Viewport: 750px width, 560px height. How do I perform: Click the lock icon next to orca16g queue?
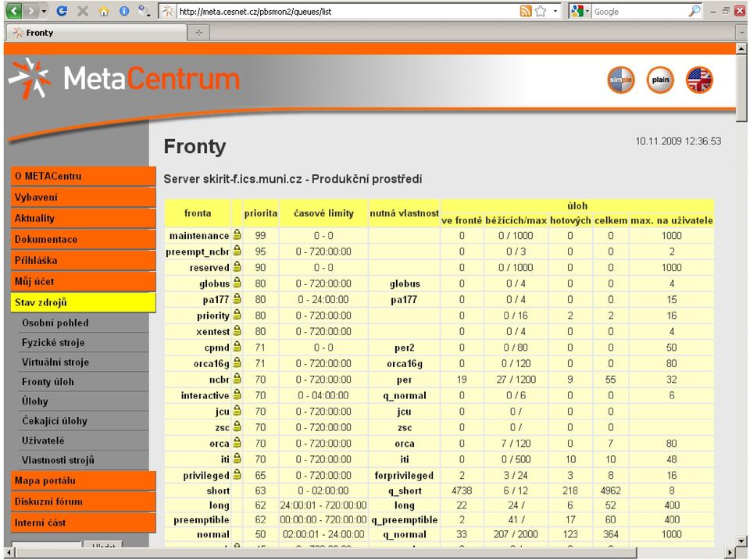[x=237, y=362]
